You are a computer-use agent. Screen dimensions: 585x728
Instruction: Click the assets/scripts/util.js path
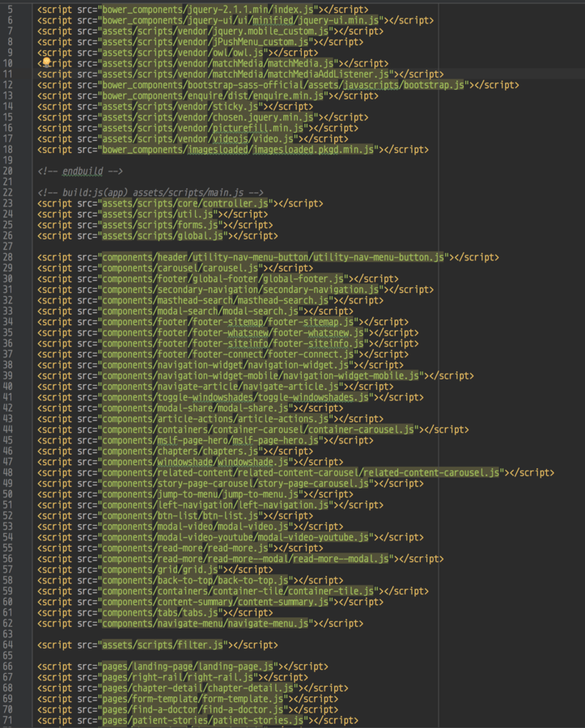pos(158,214)
